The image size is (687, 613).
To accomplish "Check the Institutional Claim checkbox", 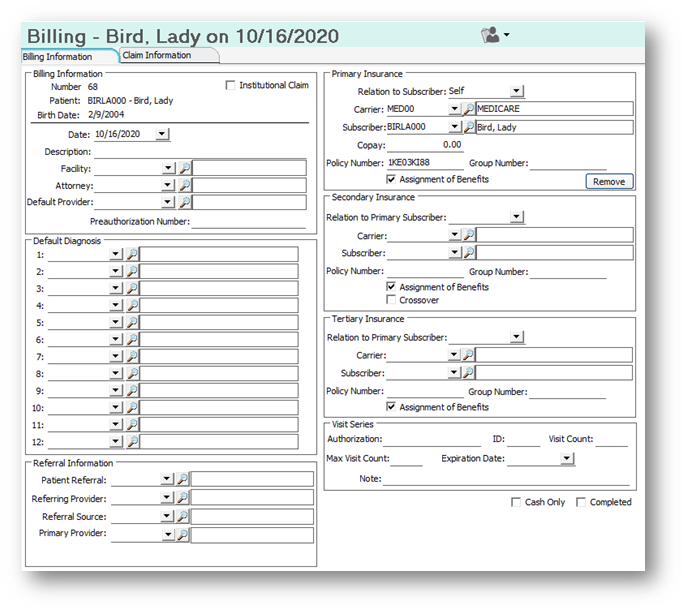I will (230, 85).
